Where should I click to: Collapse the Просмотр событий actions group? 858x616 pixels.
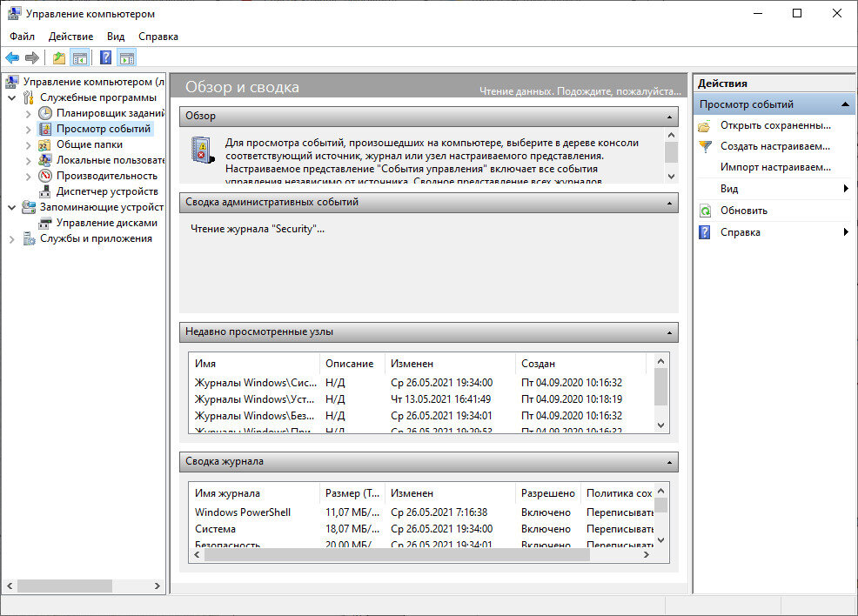[x=846, y=104]
